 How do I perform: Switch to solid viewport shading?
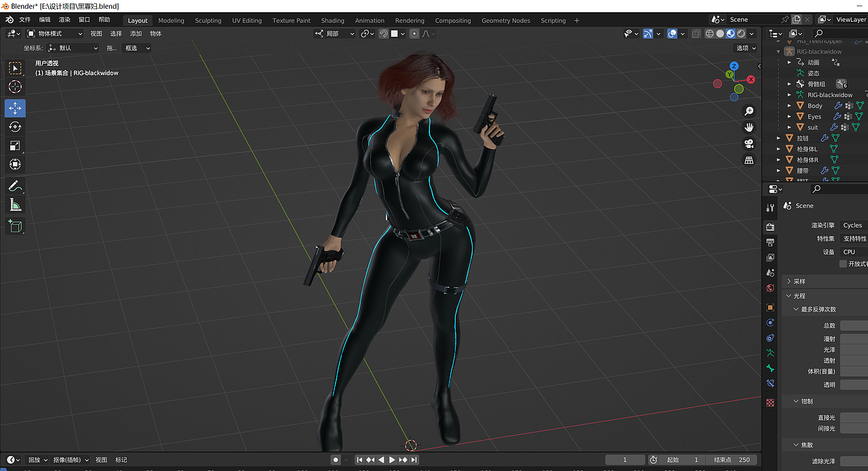tap(720, 33)
